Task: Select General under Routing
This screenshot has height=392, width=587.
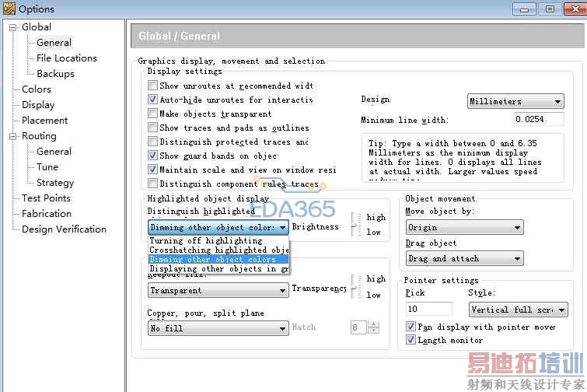Action: pyautogui.click(x=54, y=151)
